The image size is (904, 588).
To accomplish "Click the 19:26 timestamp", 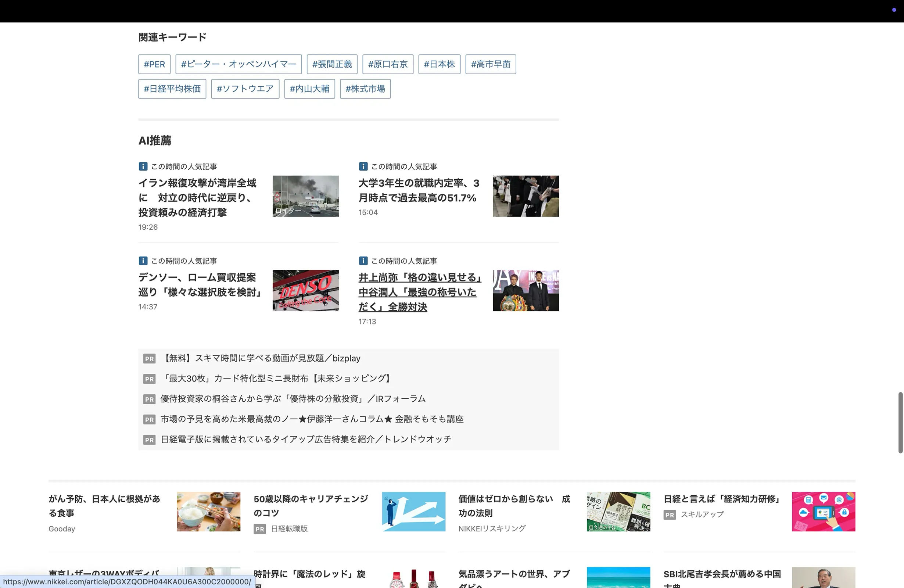I will pos(148,227).
